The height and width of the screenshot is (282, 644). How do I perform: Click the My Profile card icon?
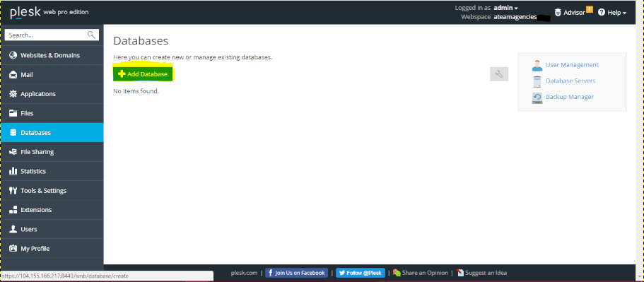tap(13, 248)
